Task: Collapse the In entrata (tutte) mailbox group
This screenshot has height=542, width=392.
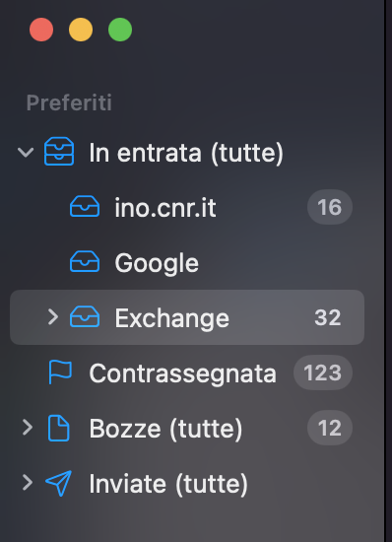Action: [x=26, y=152]
